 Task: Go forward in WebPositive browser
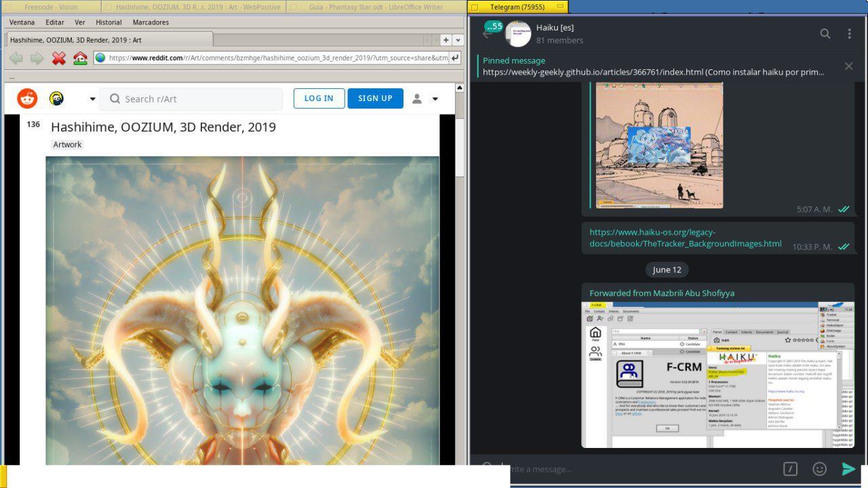pos(37,58)
